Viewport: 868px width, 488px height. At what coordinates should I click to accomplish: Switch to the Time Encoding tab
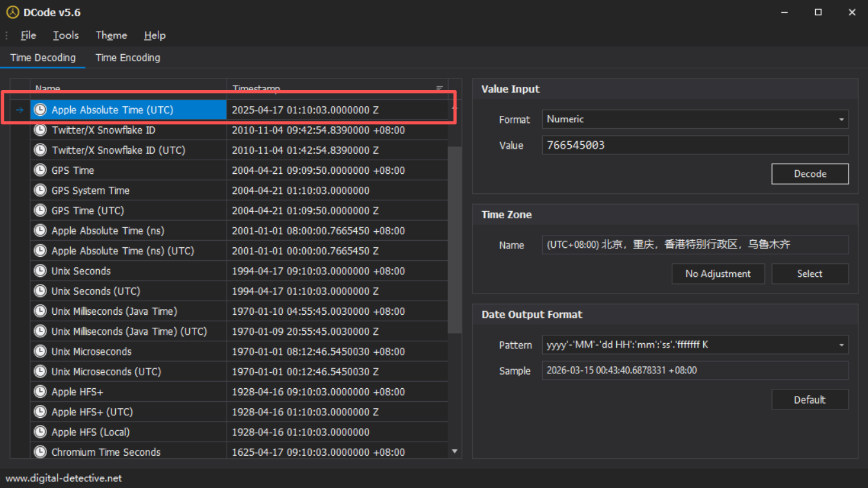point(128,58)
